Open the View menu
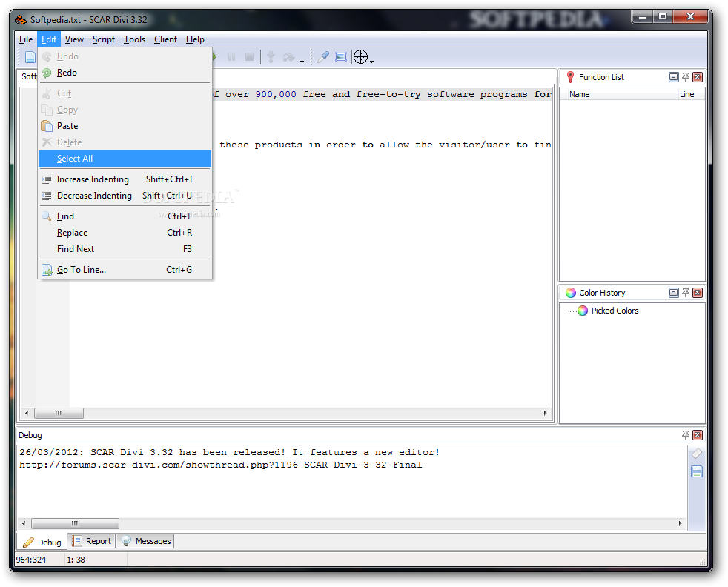Screen dimensions: 728x587 (74, 39)
